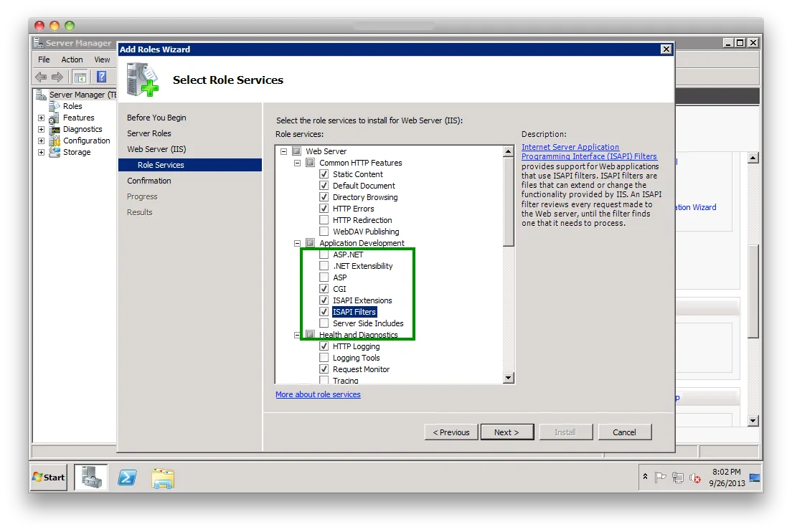Enable WebDAV Publishing checkbox
Viewport: 792px width, 532px height.
(x=324, y=232)
